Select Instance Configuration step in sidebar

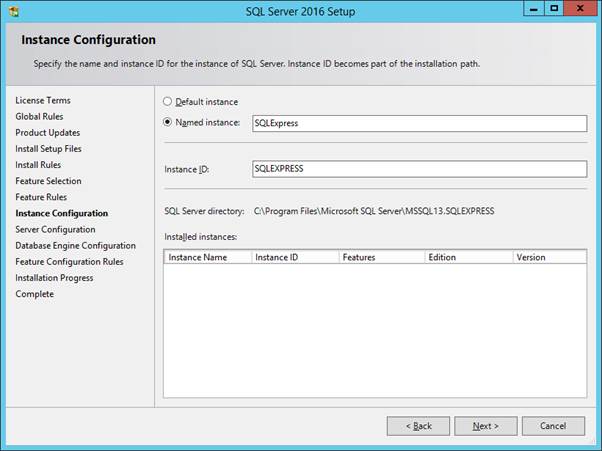pyautogui.click(x=61, y=213)
